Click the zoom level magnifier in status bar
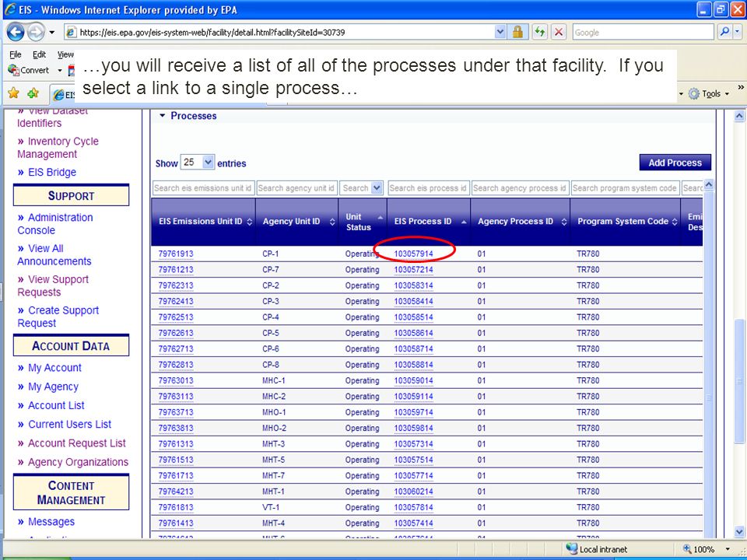The image size is (747, 560). pyautogui.click(x=687, y=549)
